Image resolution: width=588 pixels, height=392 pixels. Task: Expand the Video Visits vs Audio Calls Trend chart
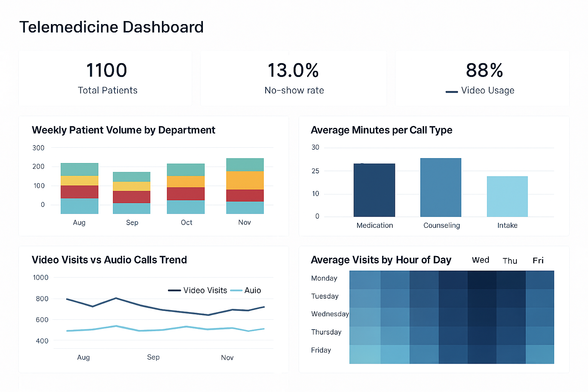coord(109,260)
